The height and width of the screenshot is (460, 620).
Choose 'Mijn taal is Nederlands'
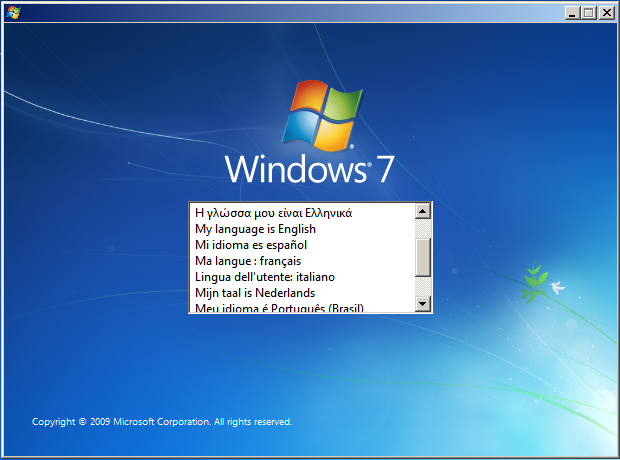tap(302, 293)
